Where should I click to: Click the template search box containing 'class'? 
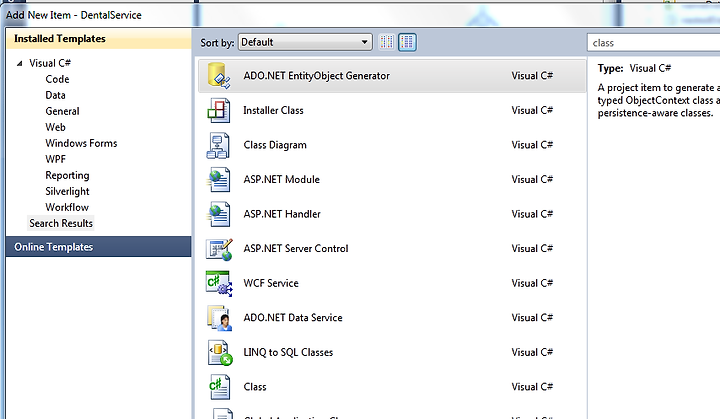coord(653,43)
